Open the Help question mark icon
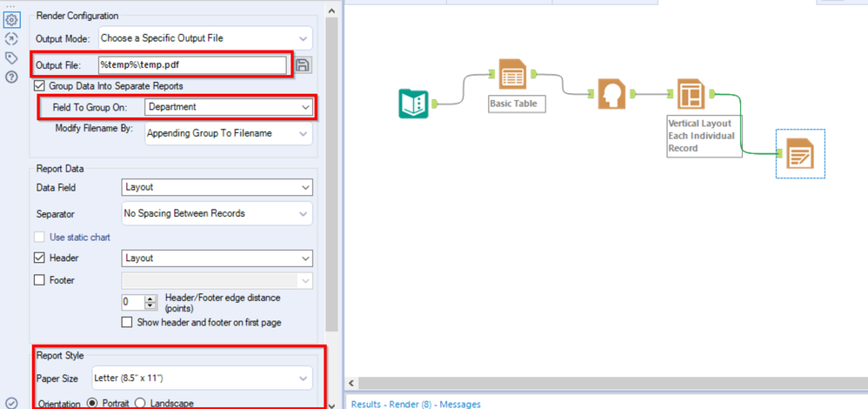This screenshot has height=409, width=868. click(11, 77)
